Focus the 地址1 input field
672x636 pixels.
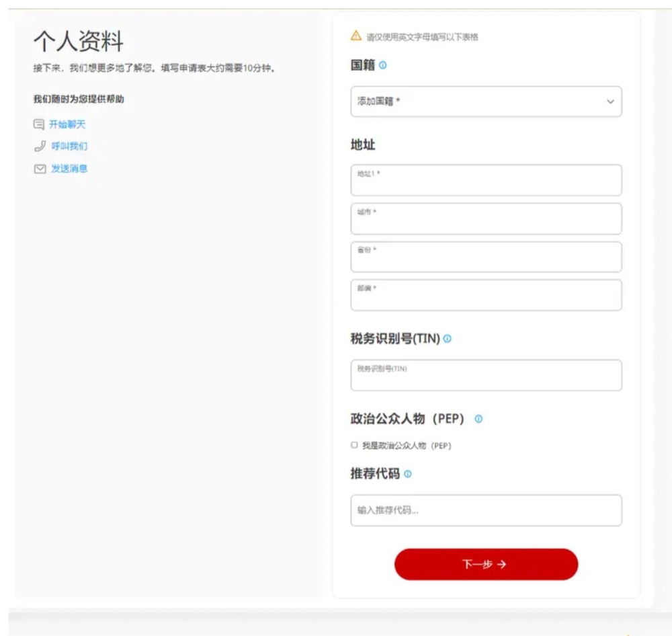pyautogui.click(x=486, y=180)
